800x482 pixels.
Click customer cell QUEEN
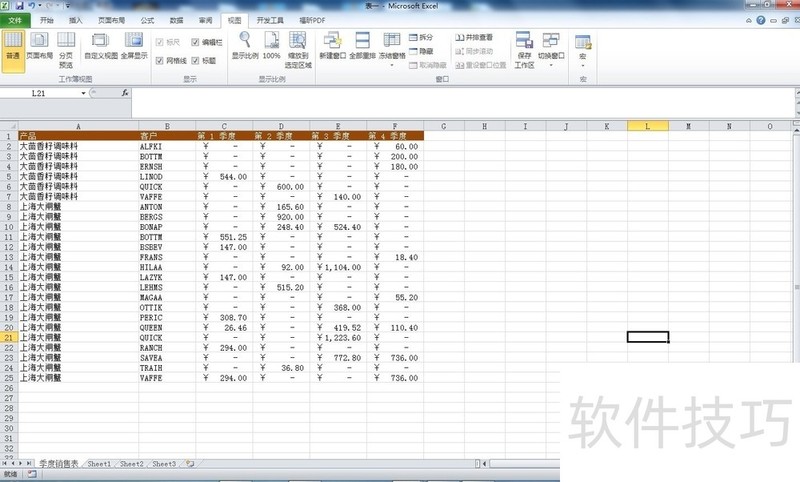167,327
